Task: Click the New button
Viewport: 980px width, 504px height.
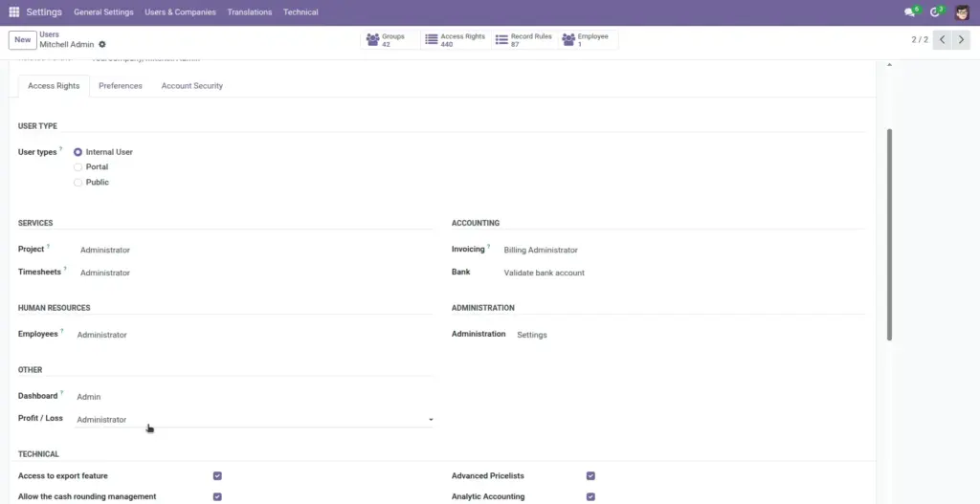Action: pos(23,39)
